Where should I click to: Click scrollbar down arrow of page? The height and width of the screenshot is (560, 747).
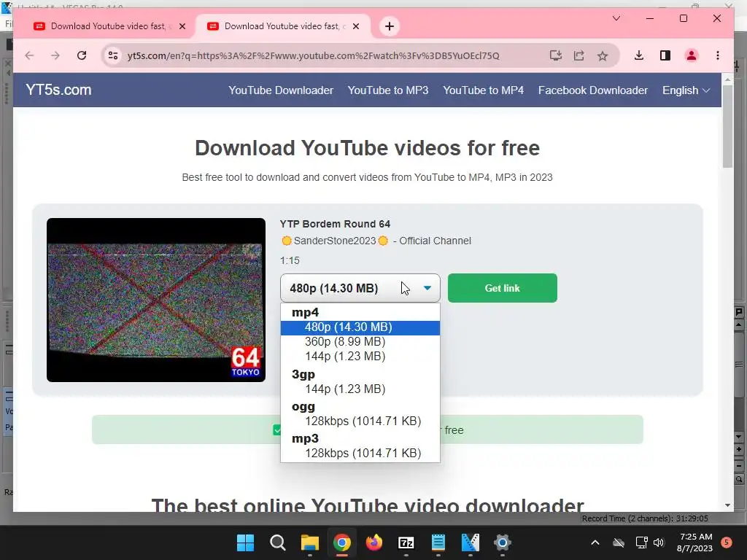tap(727, 506)
